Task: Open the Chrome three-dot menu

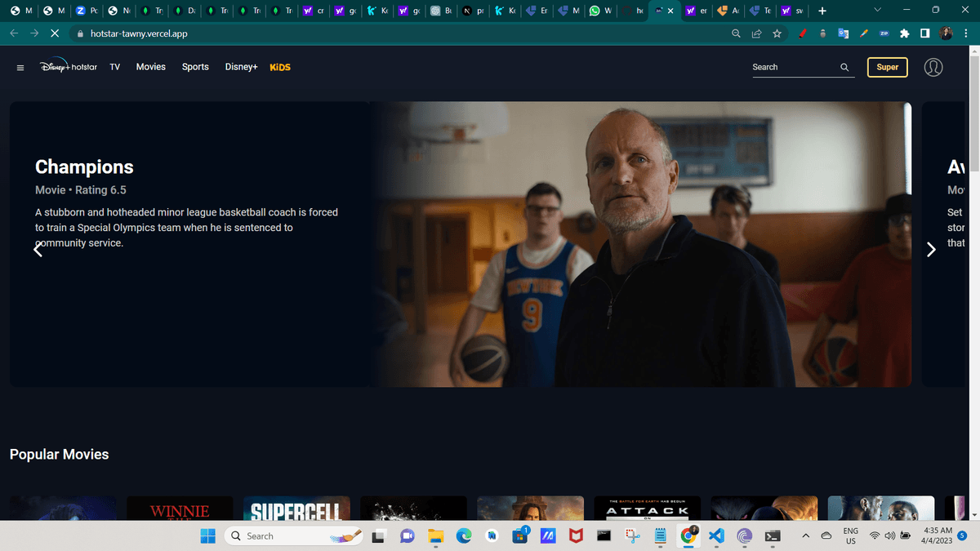Action: tap(966, 33)
